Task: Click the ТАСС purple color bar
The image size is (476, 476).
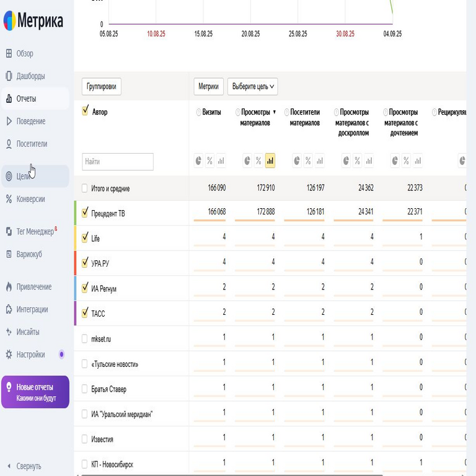Action: tap(75, 313)
